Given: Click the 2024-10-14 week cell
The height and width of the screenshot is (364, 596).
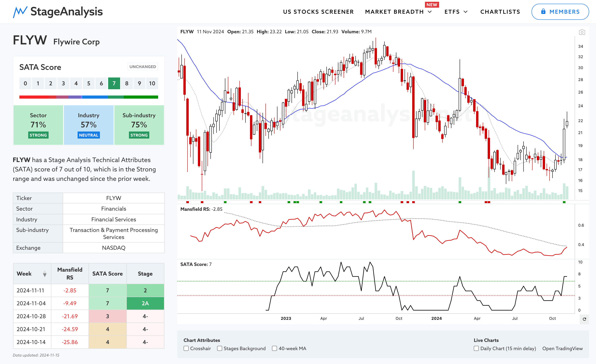Looking at the screenshot, I should click(32, 342).
